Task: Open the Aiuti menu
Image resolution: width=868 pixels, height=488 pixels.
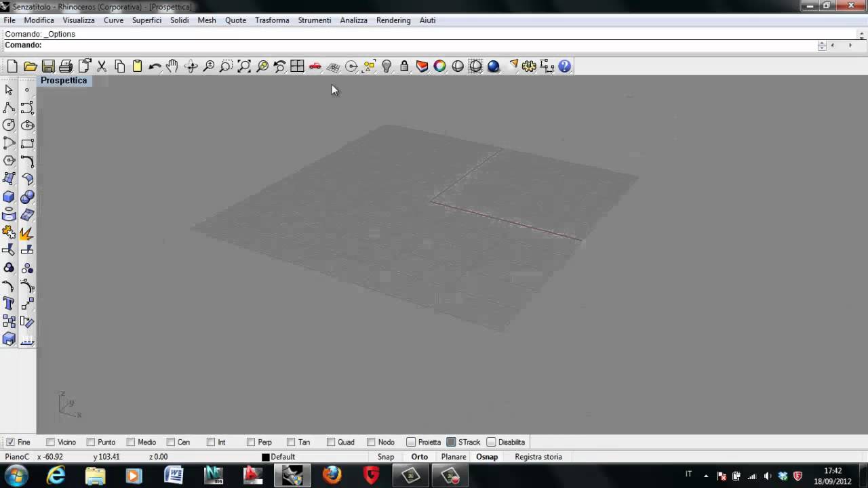Action: 427,20
